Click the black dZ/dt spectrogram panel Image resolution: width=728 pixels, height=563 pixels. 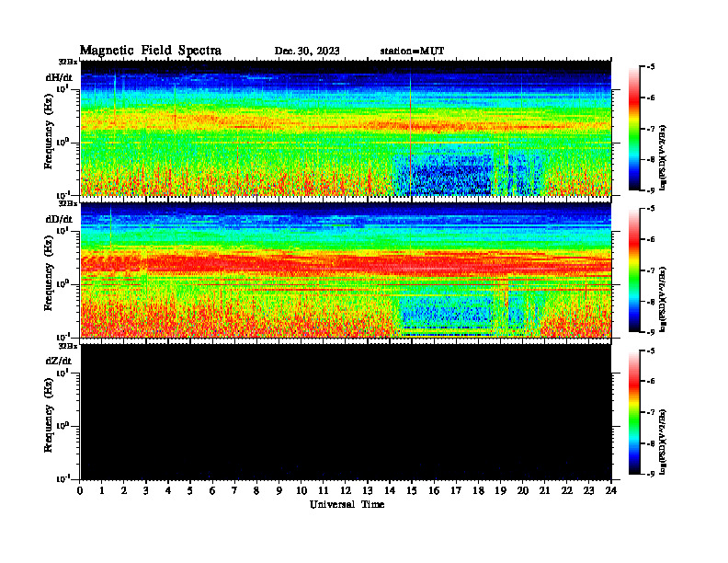[346, 412]
